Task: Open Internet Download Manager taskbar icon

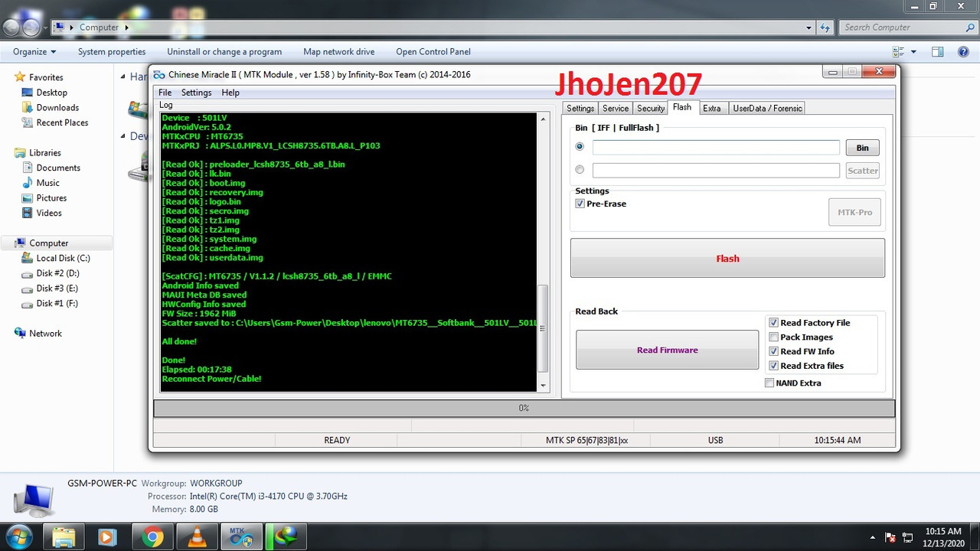Action: (286, 537)
